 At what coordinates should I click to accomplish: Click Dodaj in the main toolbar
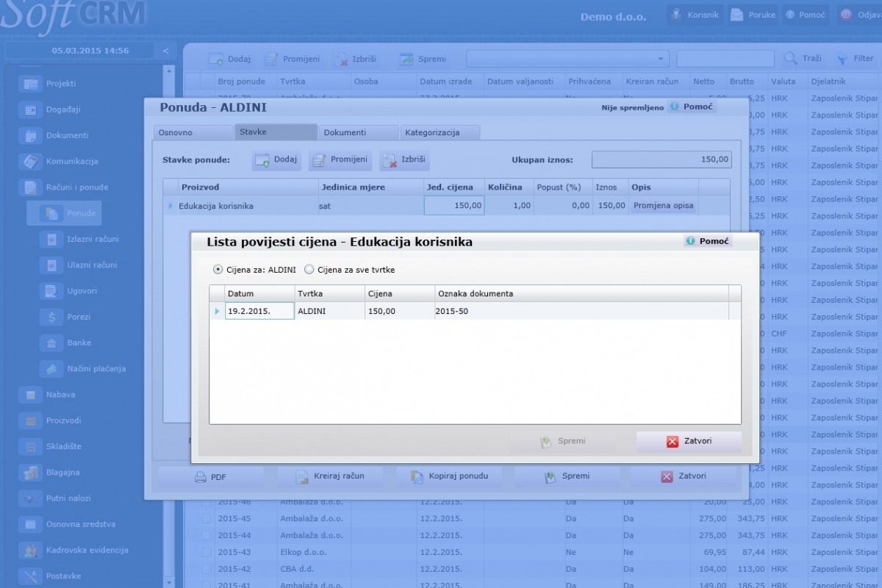pos(230,59)
